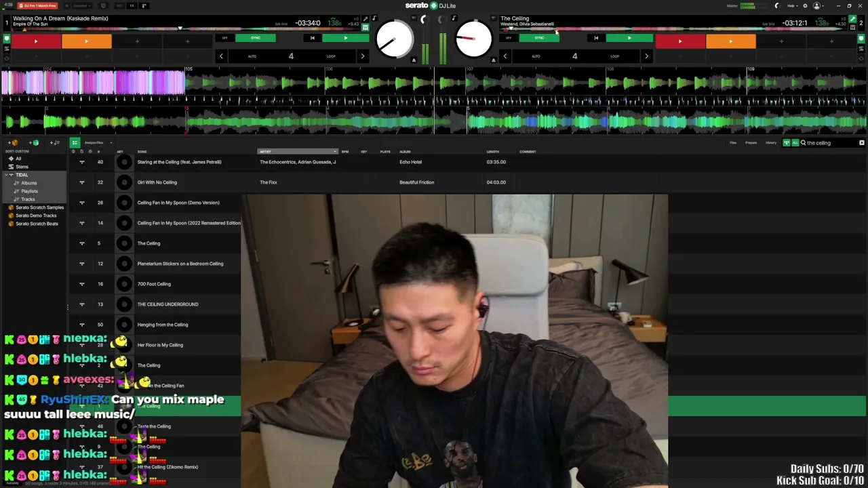Add a hot cue in deck 1's fourth slot
The height and width of the screenshot is (488, 868).
(188, 41)
